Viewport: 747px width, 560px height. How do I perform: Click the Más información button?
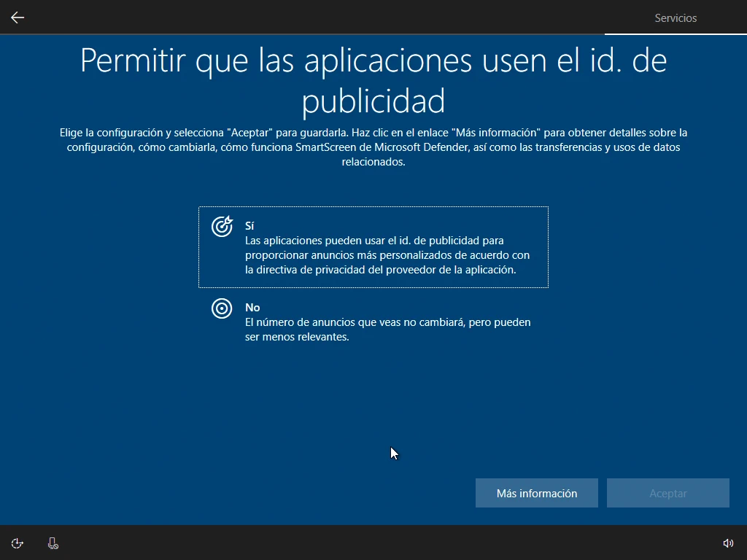click(x=537, y=494)
